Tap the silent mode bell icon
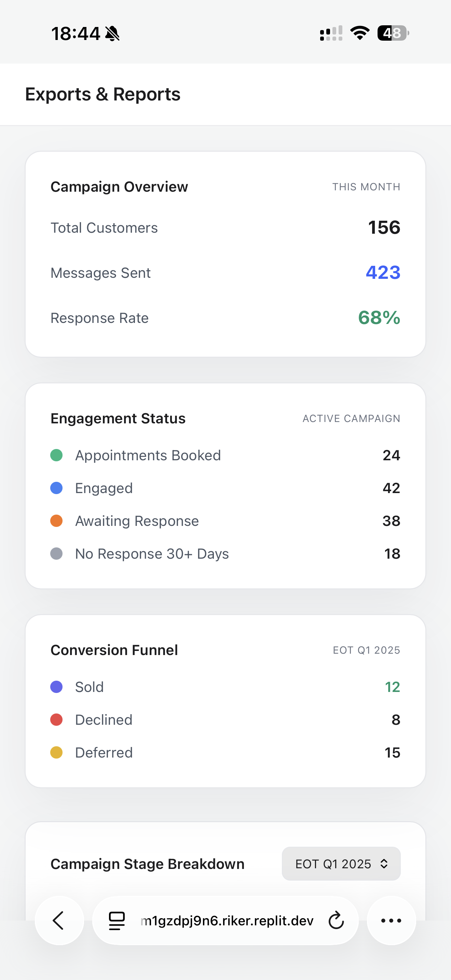The height and width of the screenshot is (980, 451). pyautogui.click(x=112, y=33)
